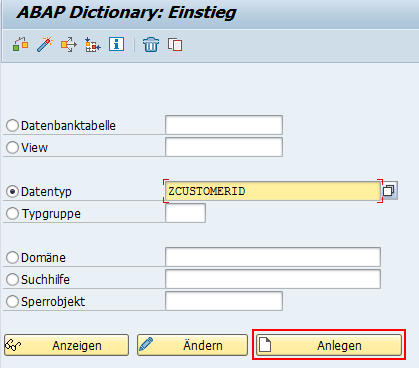Focus the Domäne input field
The image size is (419, 368).
273,257
